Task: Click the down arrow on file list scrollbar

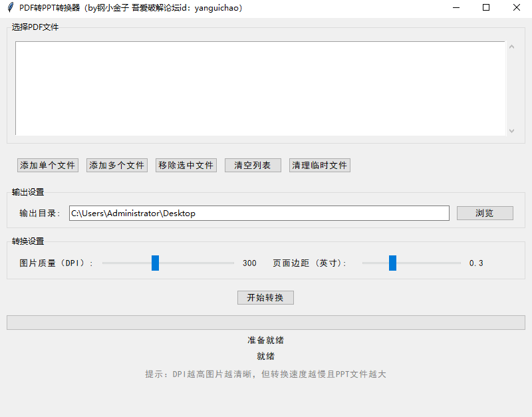Action: [512, 130]
